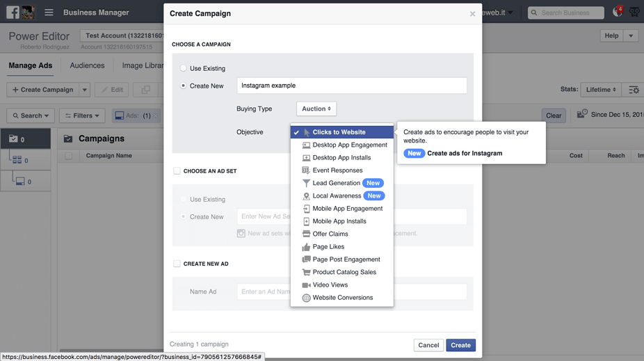Screen dimensions: 644x361
Task: Open the hamburger menu next to Business Manager
Action: point(49,13)
